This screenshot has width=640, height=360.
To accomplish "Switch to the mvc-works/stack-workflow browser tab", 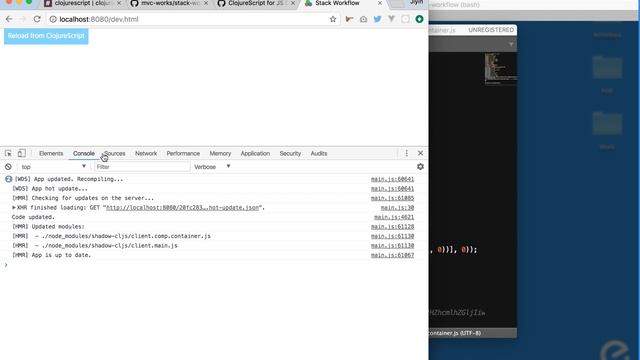I will [169, 3].
